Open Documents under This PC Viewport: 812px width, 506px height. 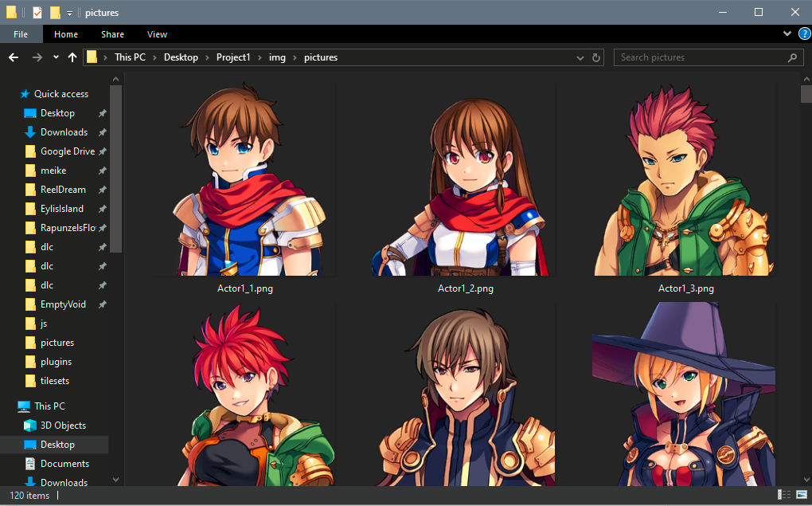64,464
